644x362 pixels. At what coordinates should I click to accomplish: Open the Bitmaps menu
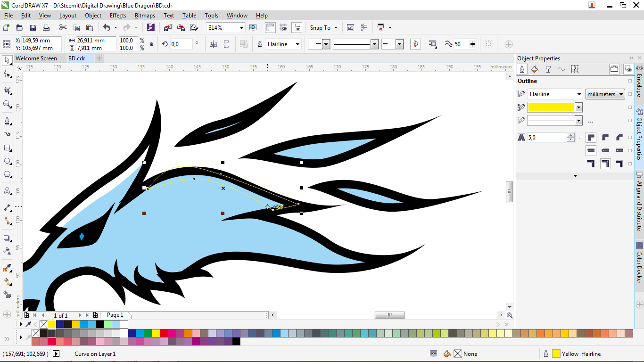(x=145, y=16)
